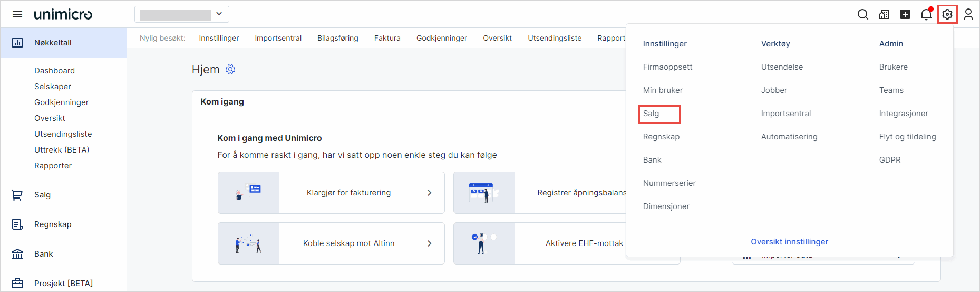This screenshot has height=292, width=980.
Task: Select Brukere under Admin
Action: 893,67
